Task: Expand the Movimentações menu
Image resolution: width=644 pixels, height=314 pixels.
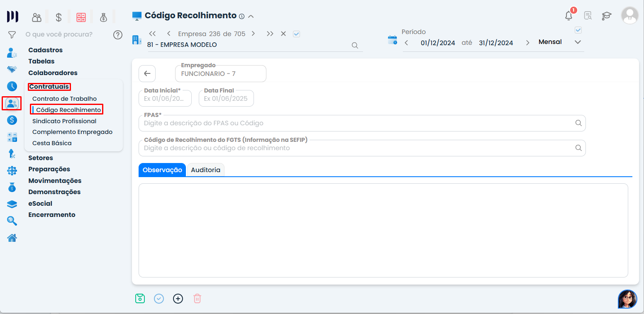Action: [x=55, y=181]
